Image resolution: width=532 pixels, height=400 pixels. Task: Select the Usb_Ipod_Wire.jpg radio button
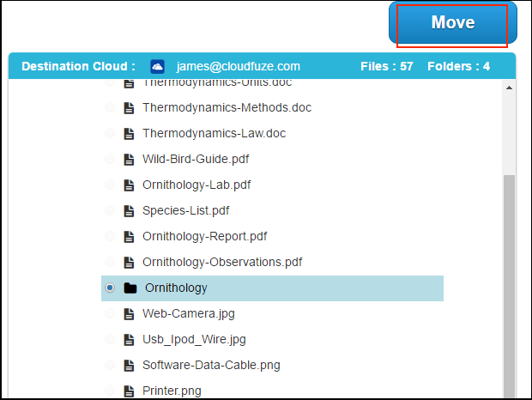[x=110, y=340]
